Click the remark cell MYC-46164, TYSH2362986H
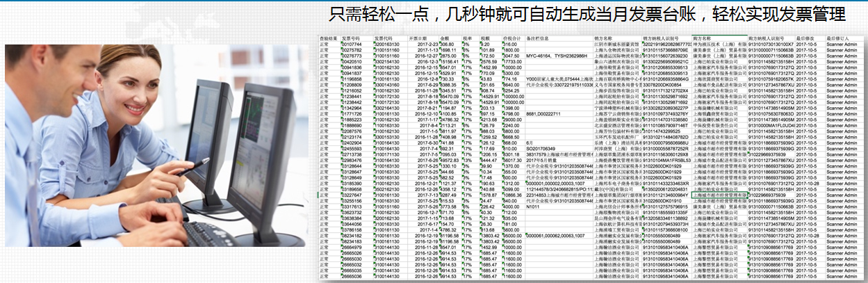 [x=558, y=56]
